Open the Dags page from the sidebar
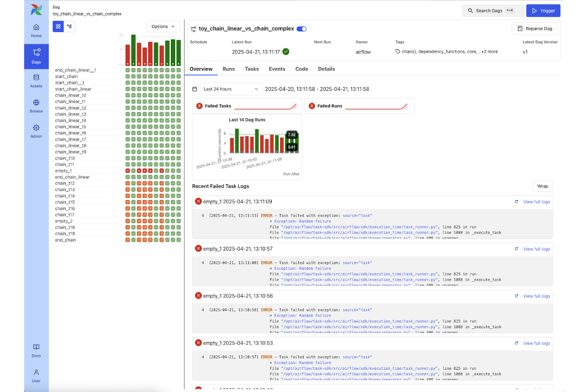This screenshot has height=392, width=588. [x=36, y=56]
